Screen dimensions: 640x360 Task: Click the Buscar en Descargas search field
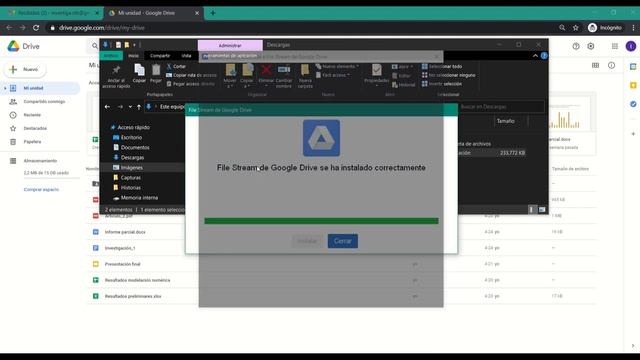pyautogui.click(x=502, y=107)
